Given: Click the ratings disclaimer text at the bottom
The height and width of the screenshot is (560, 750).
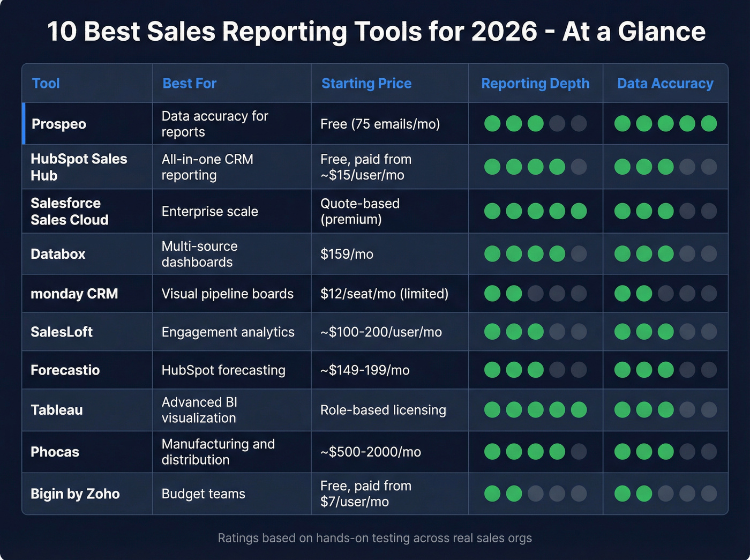Looking at the screenshot, I should click(375, 538).
